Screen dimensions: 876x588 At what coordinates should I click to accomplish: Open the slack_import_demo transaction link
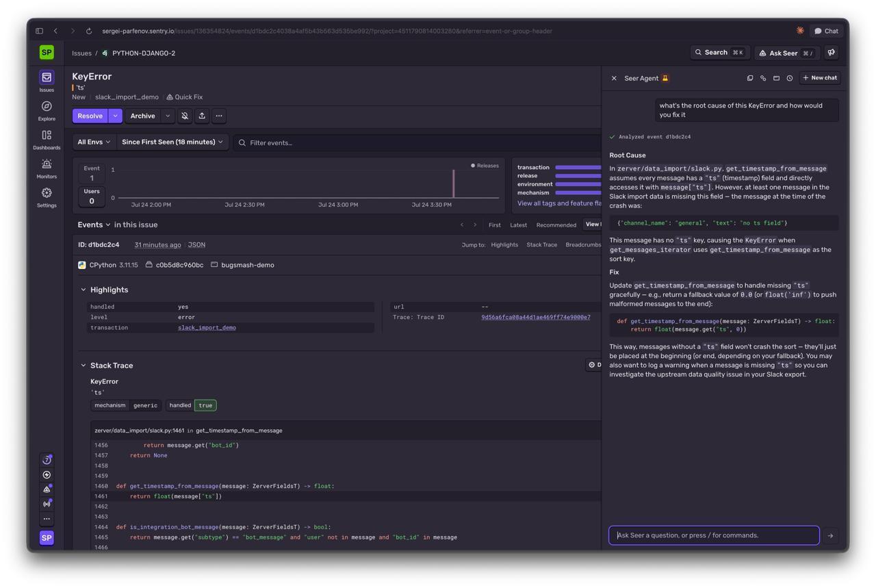[x=207, y=328]
